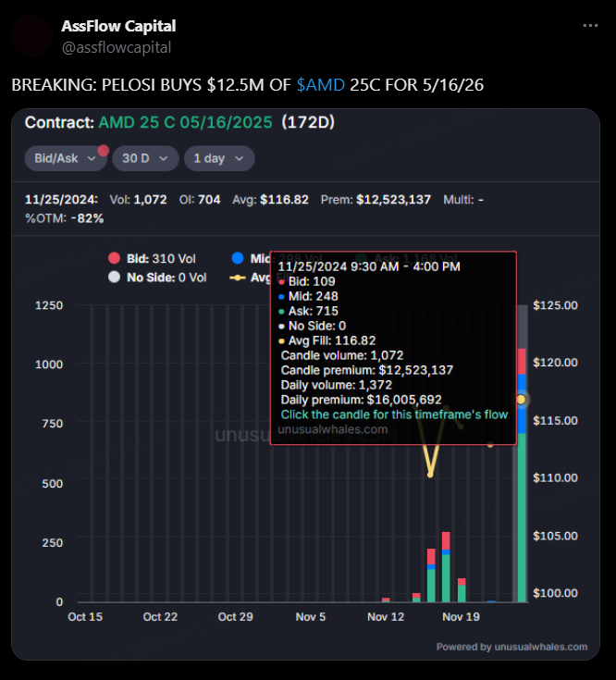Select the tallest stacked bar before Nov 19
Image resolution: width=616 pixels, height=680 pixels.
tap(446, 566)
